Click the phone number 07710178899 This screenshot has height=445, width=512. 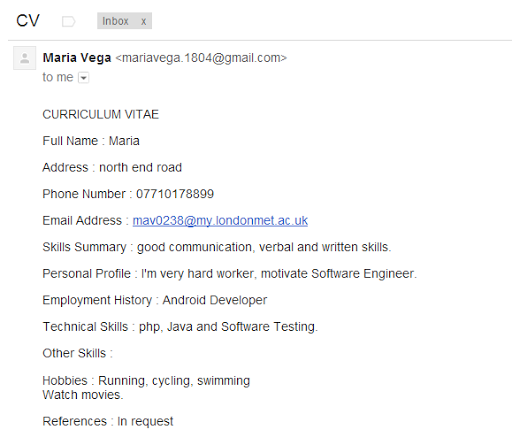point(175,194)
